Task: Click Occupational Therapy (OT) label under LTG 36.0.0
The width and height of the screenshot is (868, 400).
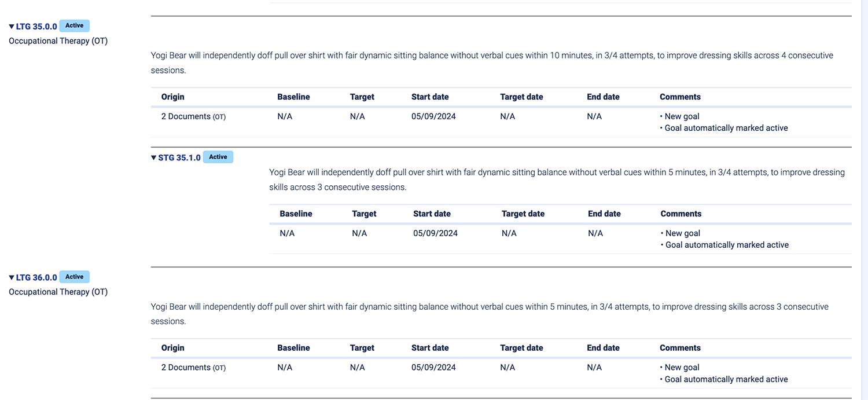Action: [x=58, y=292]
